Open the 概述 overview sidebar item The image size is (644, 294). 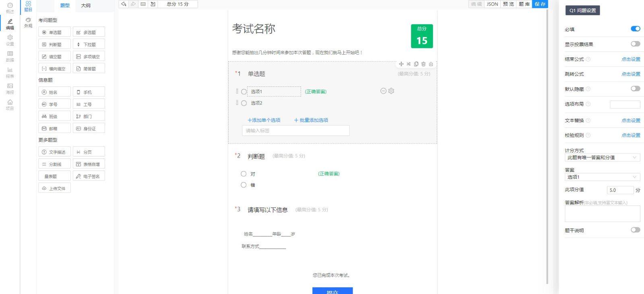[x=10, y=8]
